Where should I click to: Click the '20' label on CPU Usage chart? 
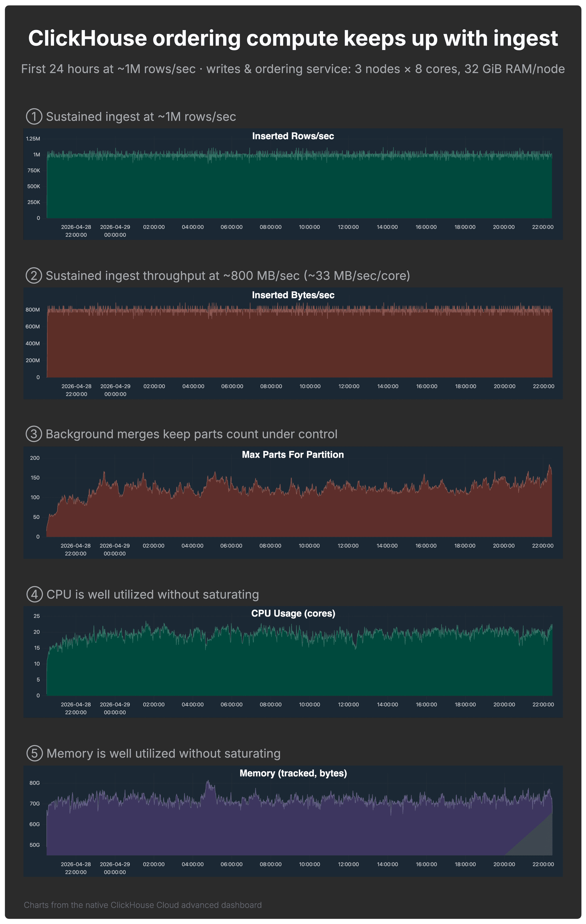tap(36, 632)
